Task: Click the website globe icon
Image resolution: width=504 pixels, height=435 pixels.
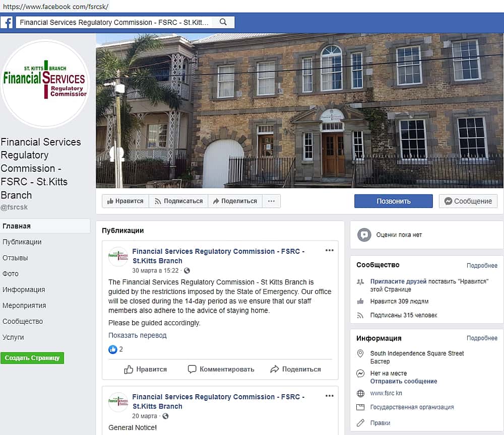Action: (x=361, y=393)
